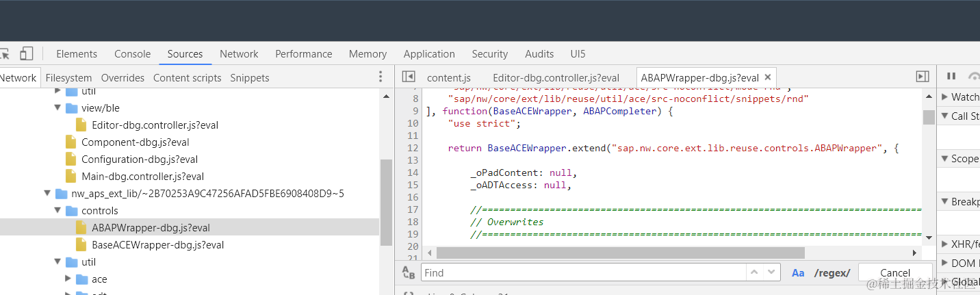
Task: Open the Overrides navigator pane
Action: point(122,77)
